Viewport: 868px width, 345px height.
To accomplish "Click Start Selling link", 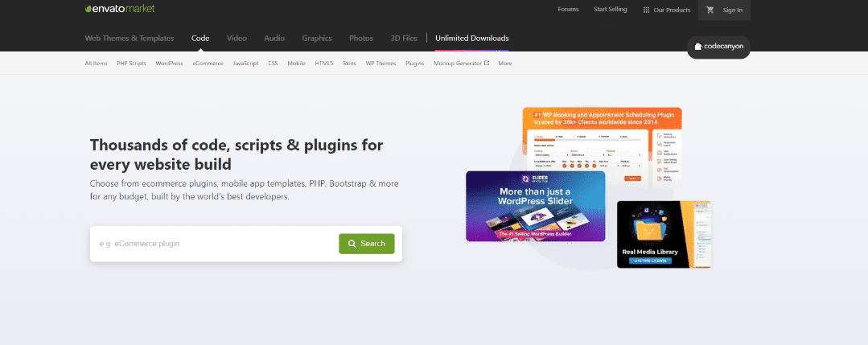I will 610,10.
